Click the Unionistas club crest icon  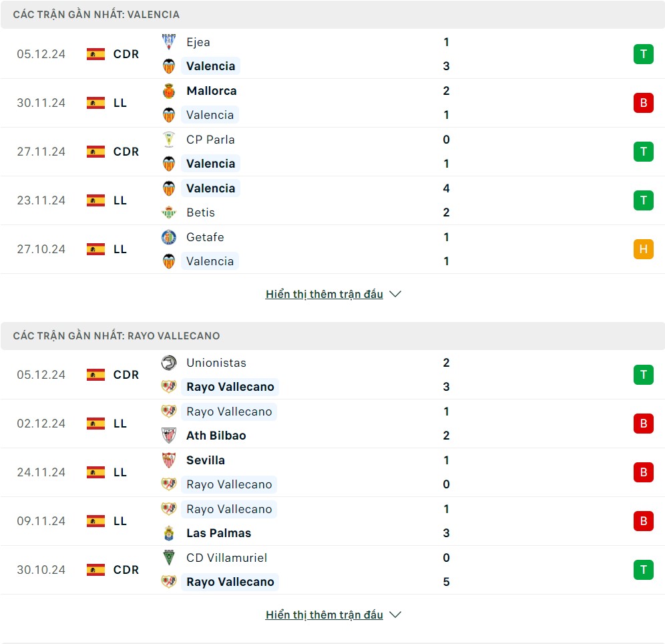coord(169,363)
